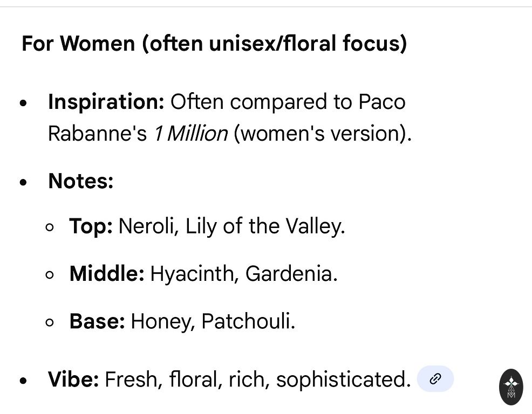Click "(women's version)" text
The width and height of the screenshot is (532, 414).
point(322,133)
